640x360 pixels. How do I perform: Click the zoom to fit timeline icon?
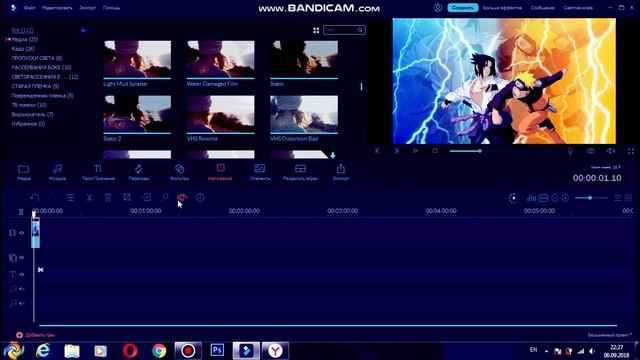coord(543,198)
